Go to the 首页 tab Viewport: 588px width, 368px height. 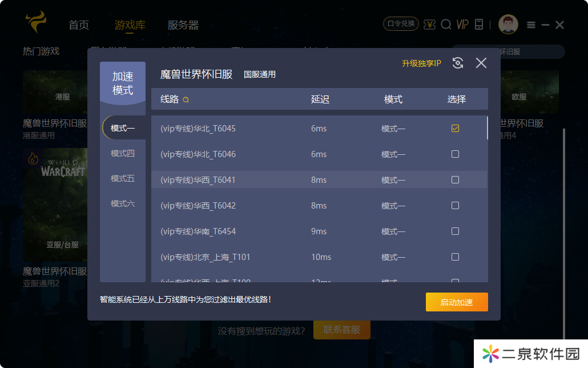(79, 25)
